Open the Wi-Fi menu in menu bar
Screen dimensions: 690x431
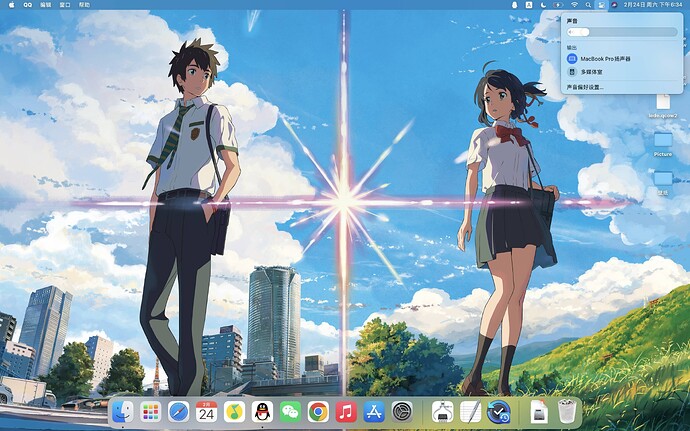[x=574, y=5]
